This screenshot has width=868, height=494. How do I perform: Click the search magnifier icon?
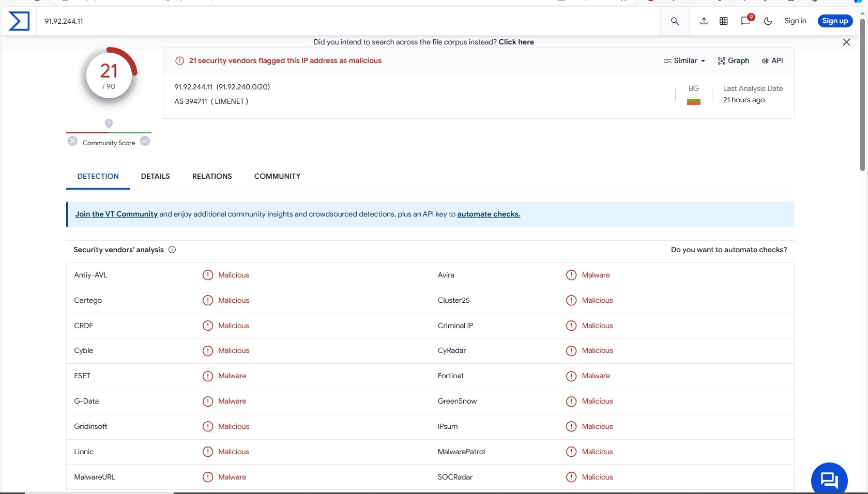click(x=675, y=21)
